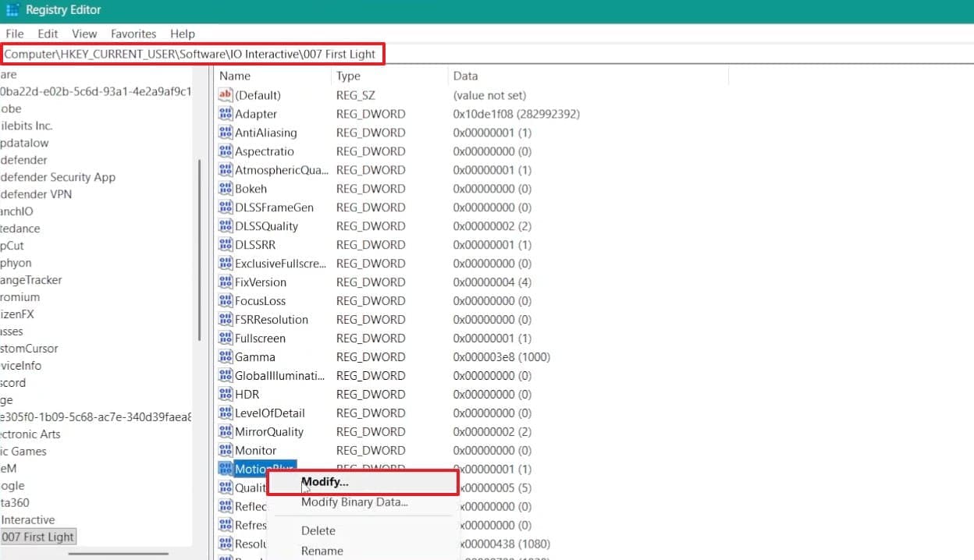Select the DLSSQuality value icon
The image size is (974, 560).
(226, 226)
